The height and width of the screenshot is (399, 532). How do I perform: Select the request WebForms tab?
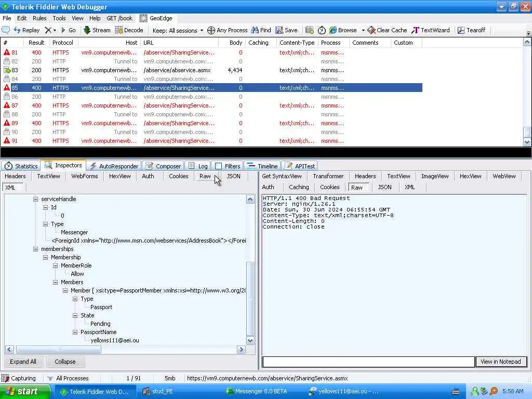click(x=85, y=176)
